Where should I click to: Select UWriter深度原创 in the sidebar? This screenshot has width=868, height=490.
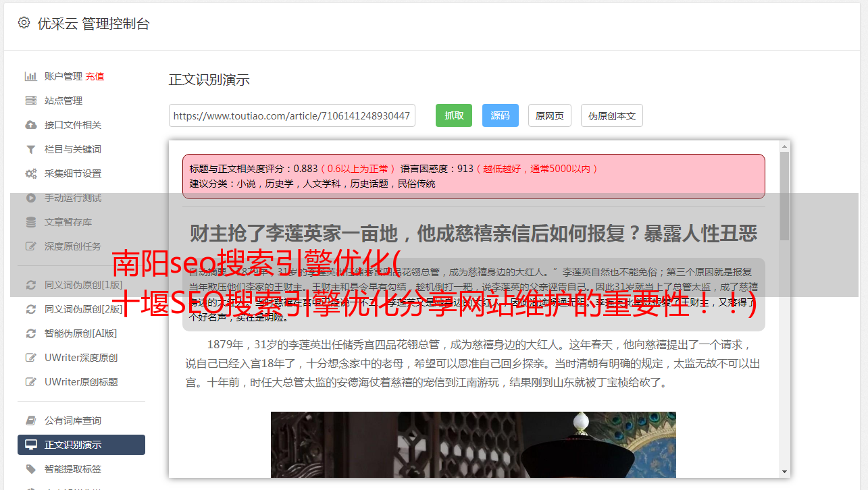pos(81,358)
